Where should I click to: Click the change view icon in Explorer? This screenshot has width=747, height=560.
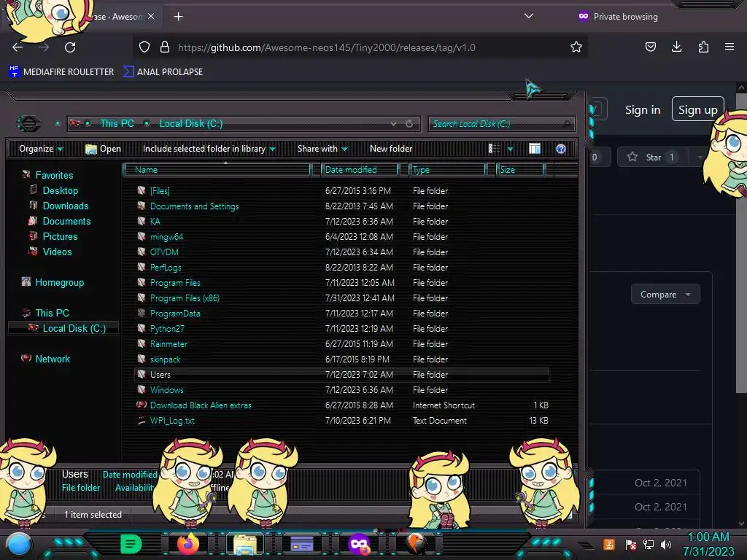tap(494, 149)
